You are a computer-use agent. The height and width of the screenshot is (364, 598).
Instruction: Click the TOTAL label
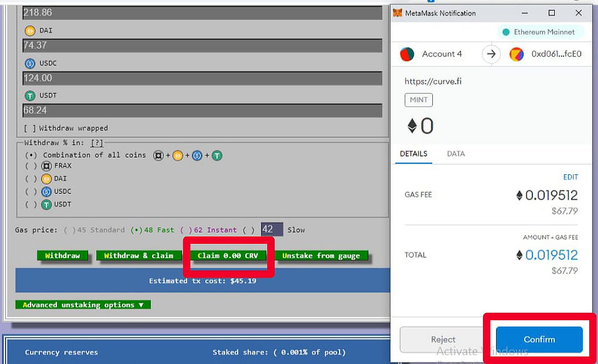point(415,255)
